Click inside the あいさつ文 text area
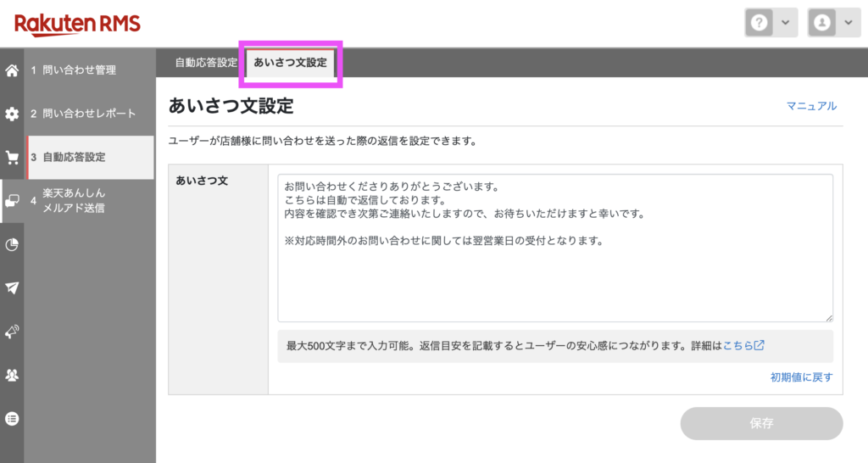This screenshot has height=463, width=868. coord(555,248)
